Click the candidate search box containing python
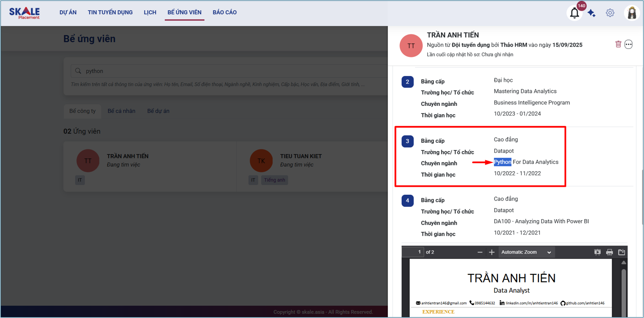The image size is (644, 318). point(223,71)
